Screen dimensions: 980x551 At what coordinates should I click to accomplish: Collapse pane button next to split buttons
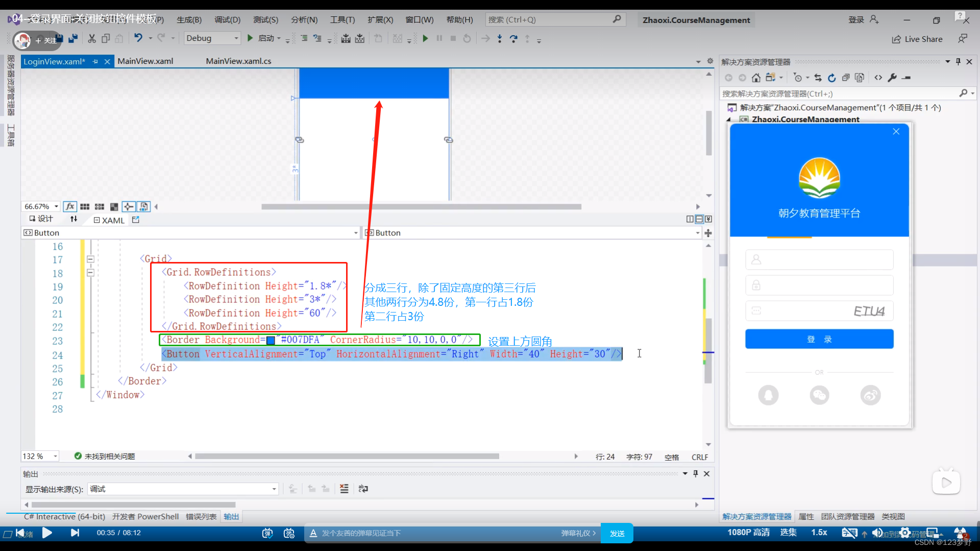click(708, 219)
